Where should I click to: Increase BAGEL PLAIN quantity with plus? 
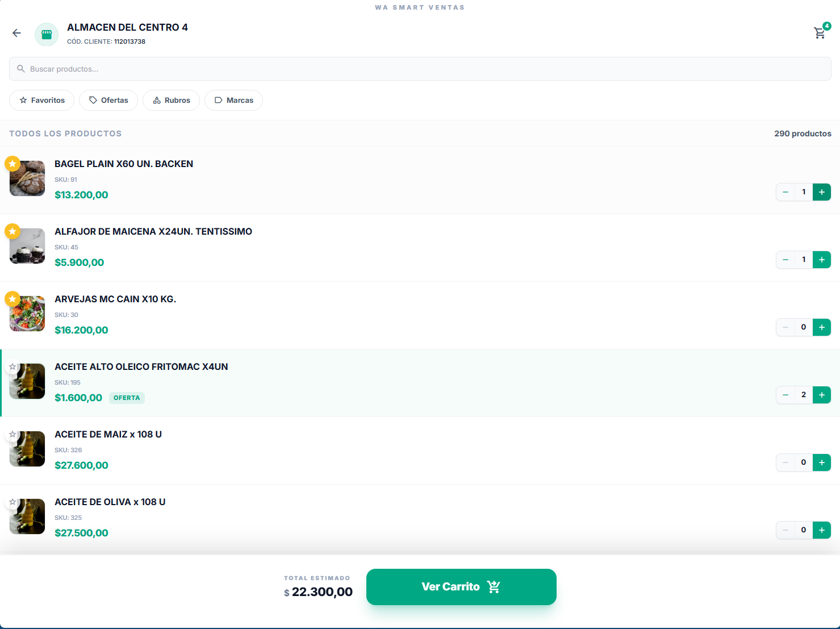[x=822, y=192]
